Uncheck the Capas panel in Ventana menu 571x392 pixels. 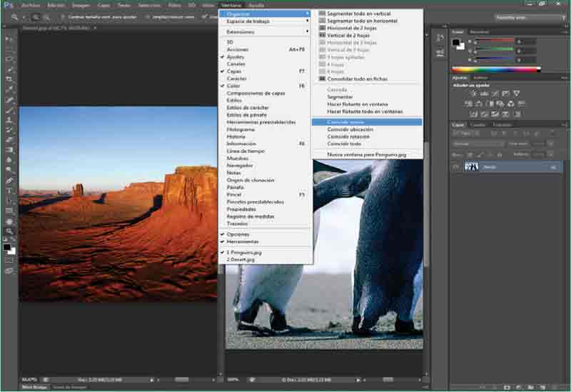click(236, 71)
